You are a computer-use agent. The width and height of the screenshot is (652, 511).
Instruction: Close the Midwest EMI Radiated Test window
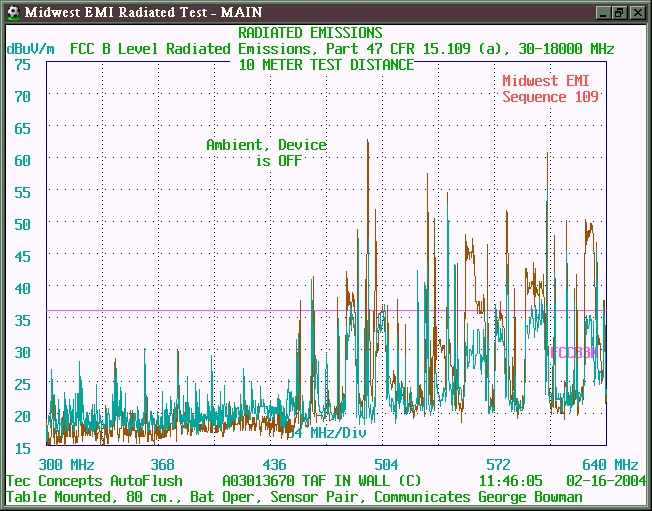coord(637,11)
